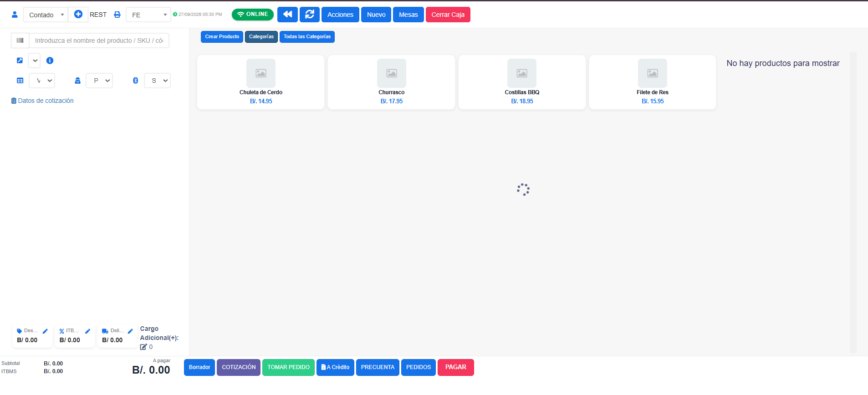The width and height of the screenshot is (868, 395).
Task: Select the Categorías tab
Action: [x=261, y=37]
